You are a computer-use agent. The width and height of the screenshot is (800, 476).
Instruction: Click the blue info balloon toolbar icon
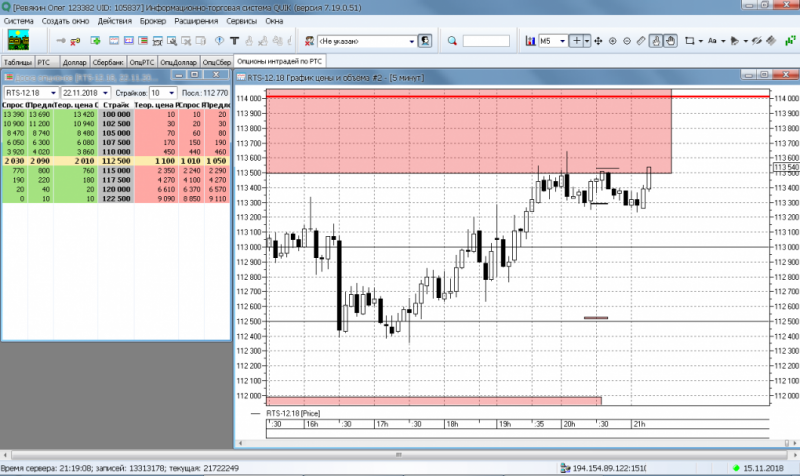click(x=219, y=41)
